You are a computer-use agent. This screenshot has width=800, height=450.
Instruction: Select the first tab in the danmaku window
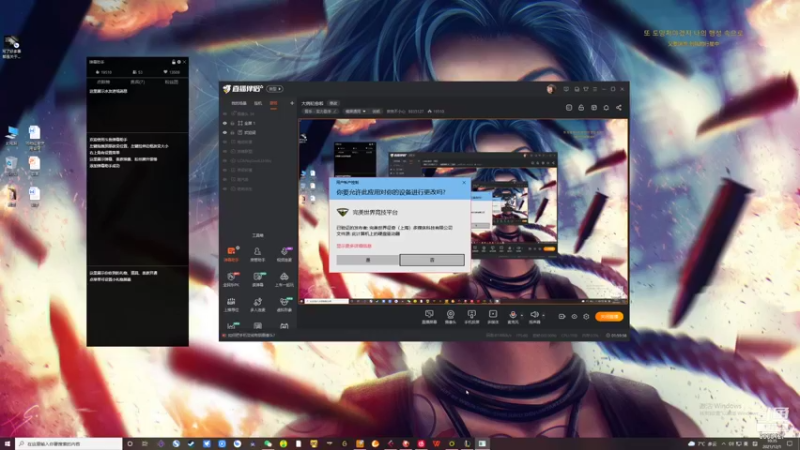click(x=104, y=82)
